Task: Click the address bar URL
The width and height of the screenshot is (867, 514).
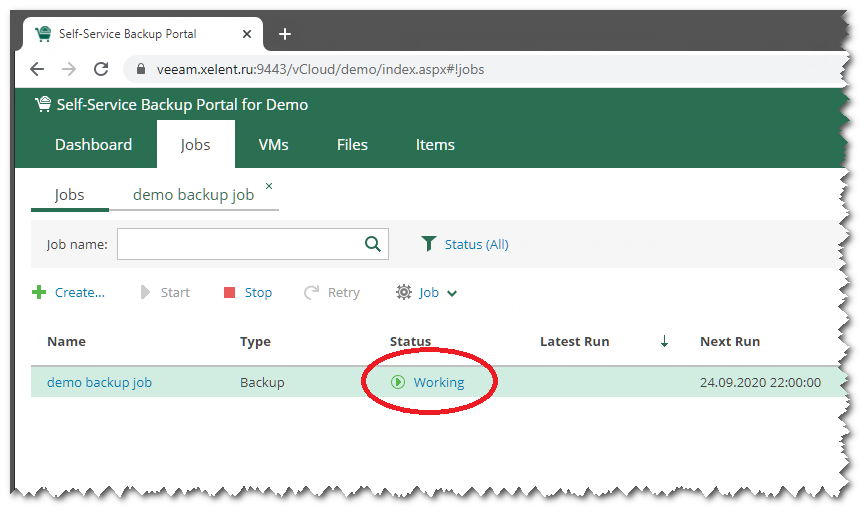Action: click(x=320, y=70)
